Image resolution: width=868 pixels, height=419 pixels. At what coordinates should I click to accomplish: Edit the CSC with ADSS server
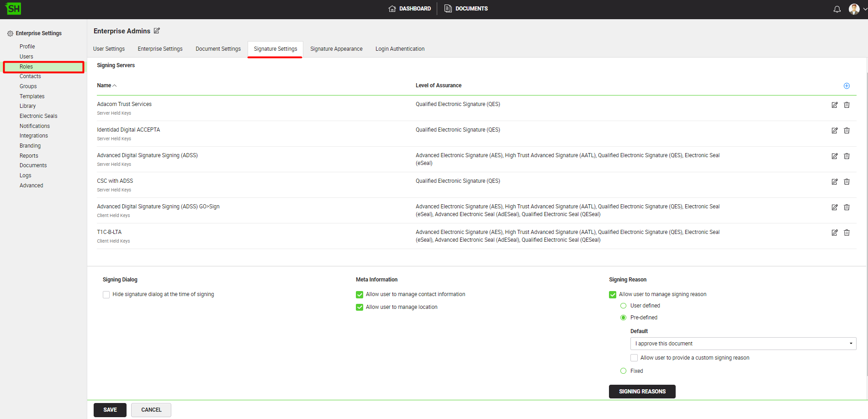(x=834, y=182)
